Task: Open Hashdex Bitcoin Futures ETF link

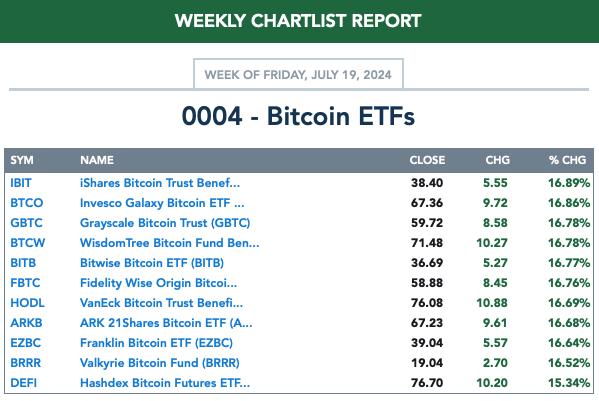Action: point(165,383)
